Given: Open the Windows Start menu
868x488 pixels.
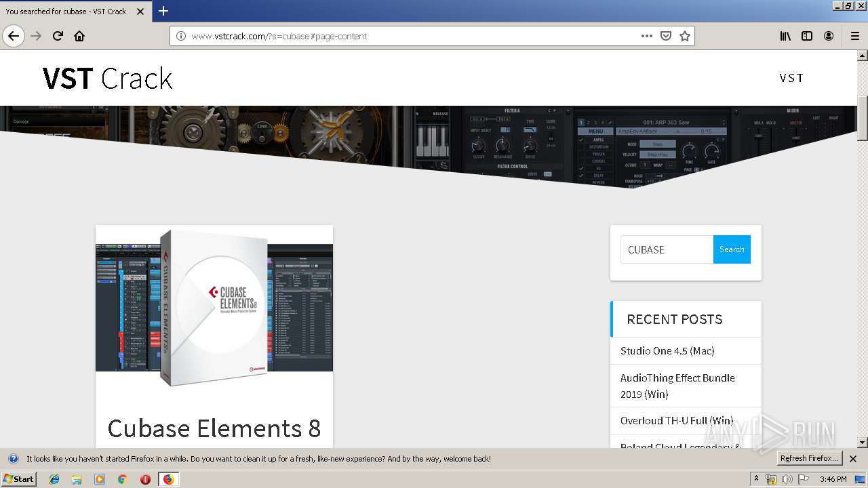Looking at the screenshot, I should [x=18, y=479].
